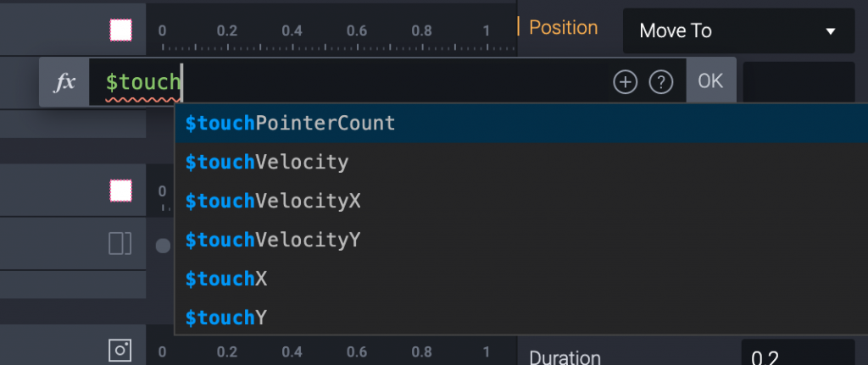
Task: Select $touchVelocity from autocomplete list
Action: click(267, 162)
